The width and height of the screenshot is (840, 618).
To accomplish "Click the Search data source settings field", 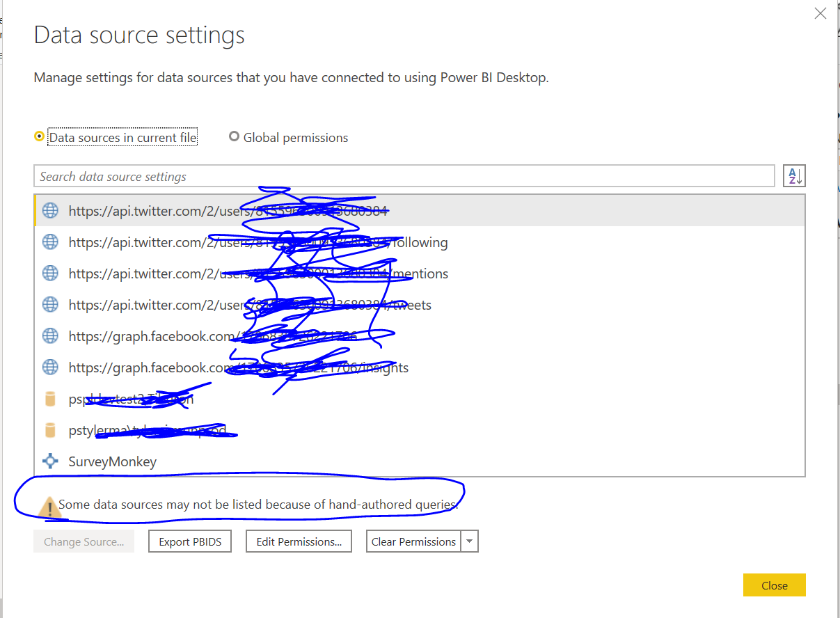I will tap(404, 176).
